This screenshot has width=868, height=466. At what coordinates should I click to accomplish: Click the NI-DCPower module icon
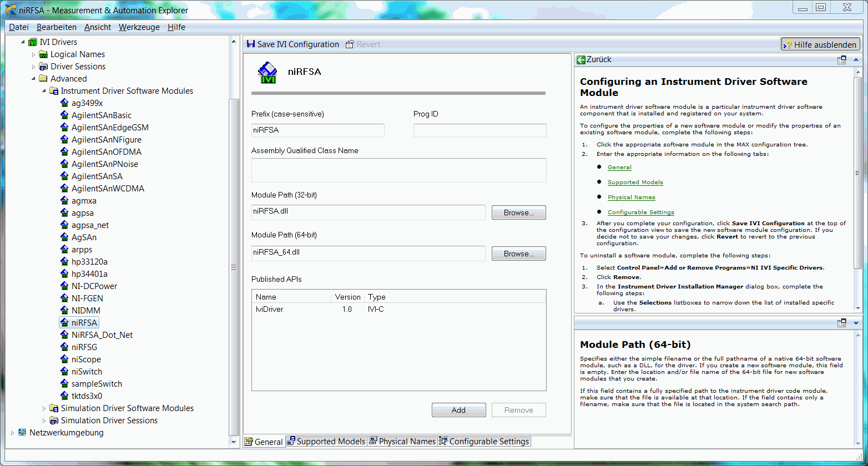click(x=64, y=286)
